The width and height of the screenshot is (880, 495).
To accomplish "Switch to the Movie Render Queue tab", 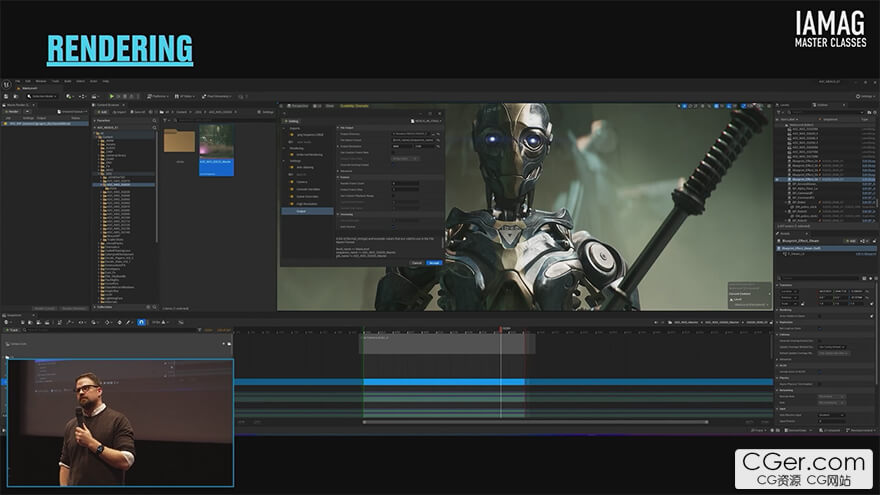I will (x=17, y=105).
